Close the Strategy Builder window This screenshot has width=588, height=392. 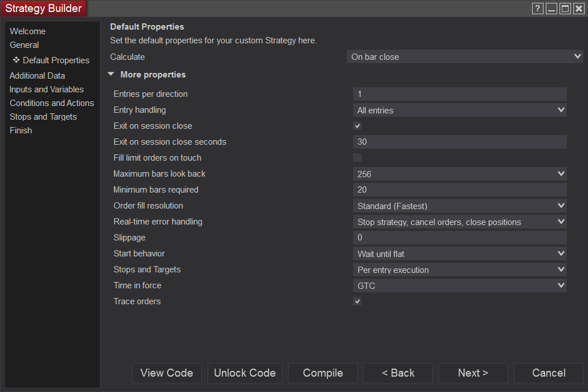pos(579,9)
